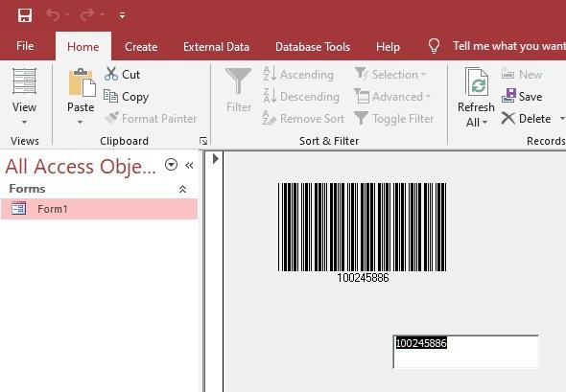This screenshot has width=566, height=392.
Task: Collapse the Forms group
Action: point(182,189)
